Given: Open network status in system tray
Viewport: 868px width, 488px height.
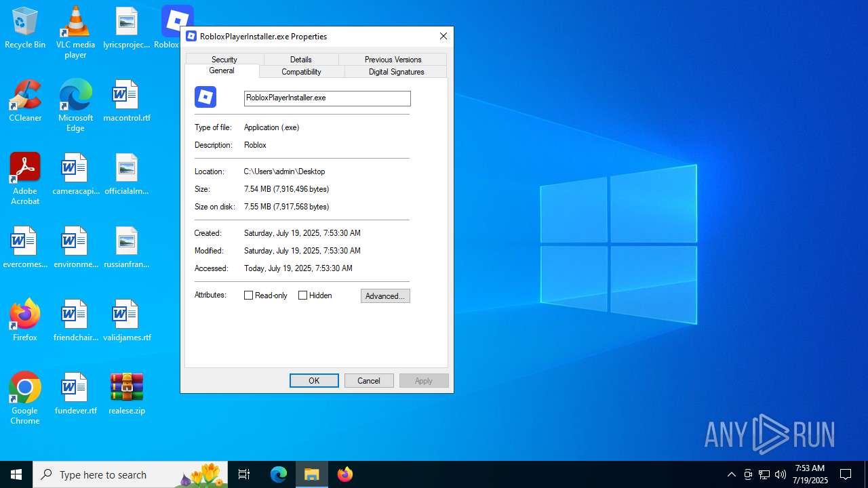Looking at the screenshot, I should click(764, 474).
